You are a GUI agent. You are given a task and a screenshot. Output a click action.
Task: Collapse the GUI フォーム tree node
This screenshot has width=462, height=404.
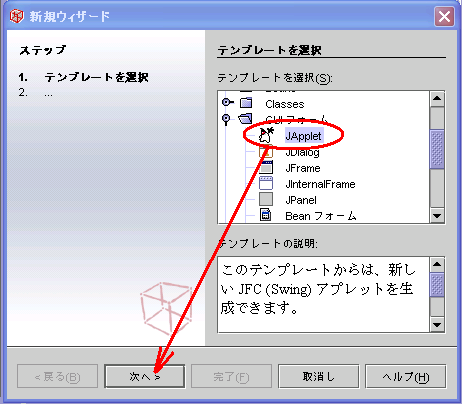(x=226, y=119)
